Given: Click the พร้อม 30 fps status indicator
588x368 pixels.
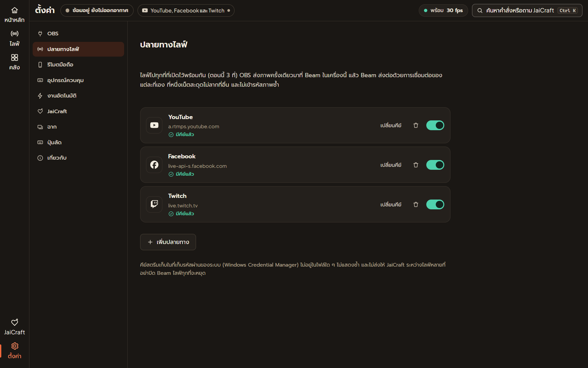Looking at the screenshot, I should coord(443,10).
